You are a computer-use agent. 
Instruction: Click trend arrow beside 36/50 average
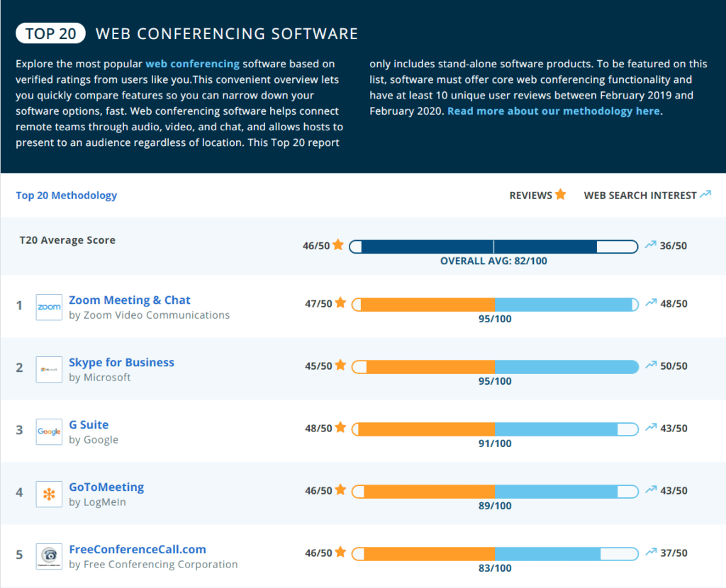coord(651,244)
